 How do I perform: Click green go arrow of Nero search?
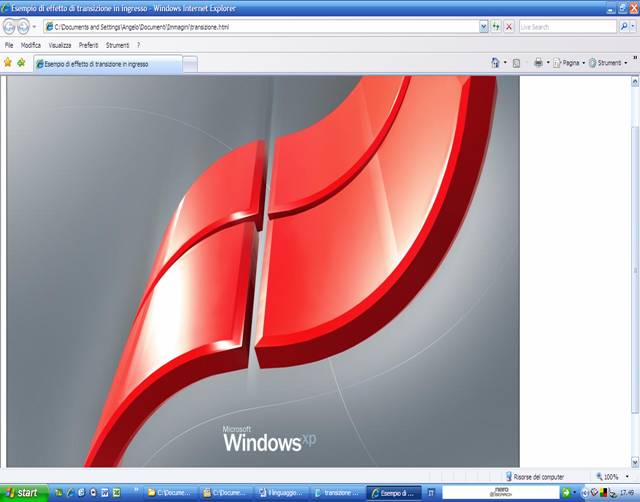(566, 493)
